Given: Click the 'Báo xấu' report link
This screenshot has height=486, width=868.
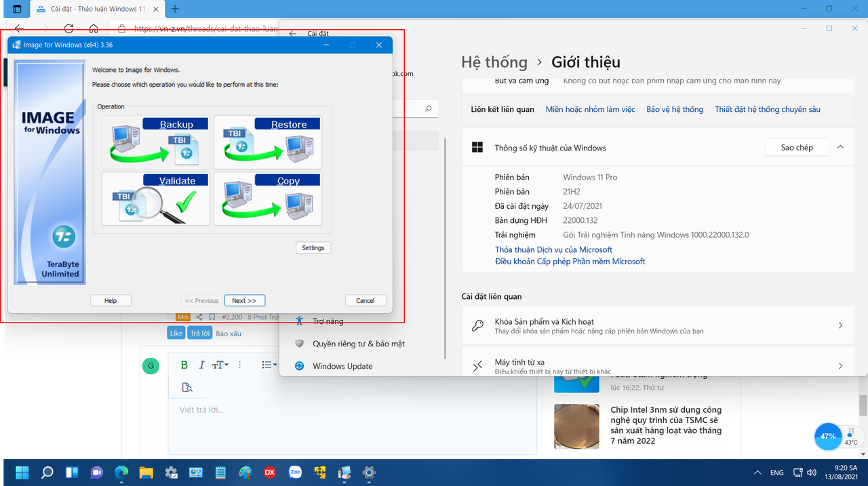Looking at the screenshot, I should coord(229,333).
